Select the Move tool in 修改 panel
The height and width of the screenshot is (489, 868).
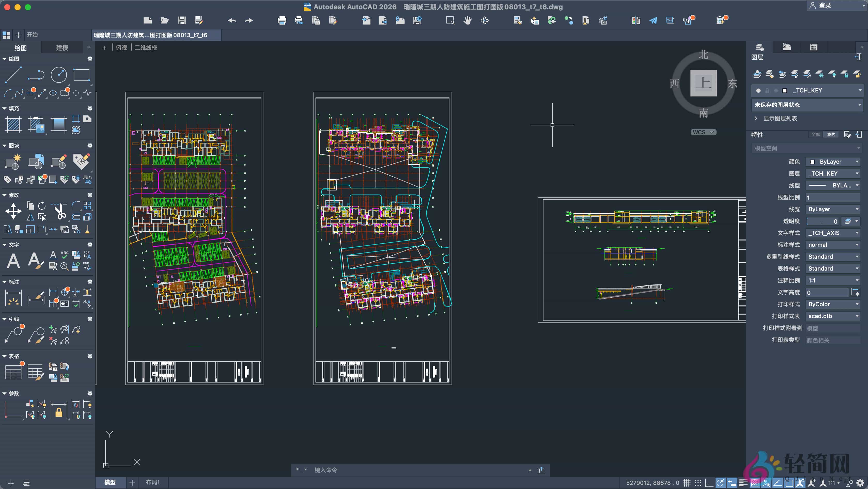[x=13, y=211]
